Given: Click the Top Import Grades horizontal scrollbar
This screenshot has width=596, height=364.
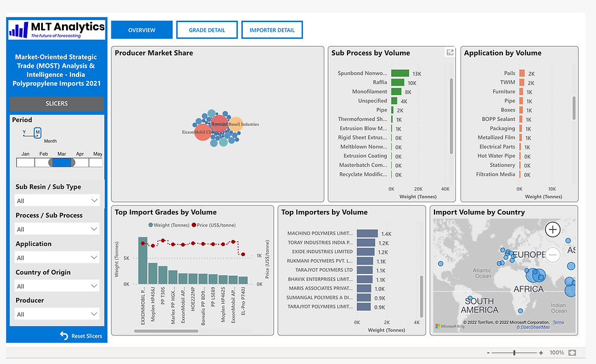Looking at the screenshot, I should (166, 331).
